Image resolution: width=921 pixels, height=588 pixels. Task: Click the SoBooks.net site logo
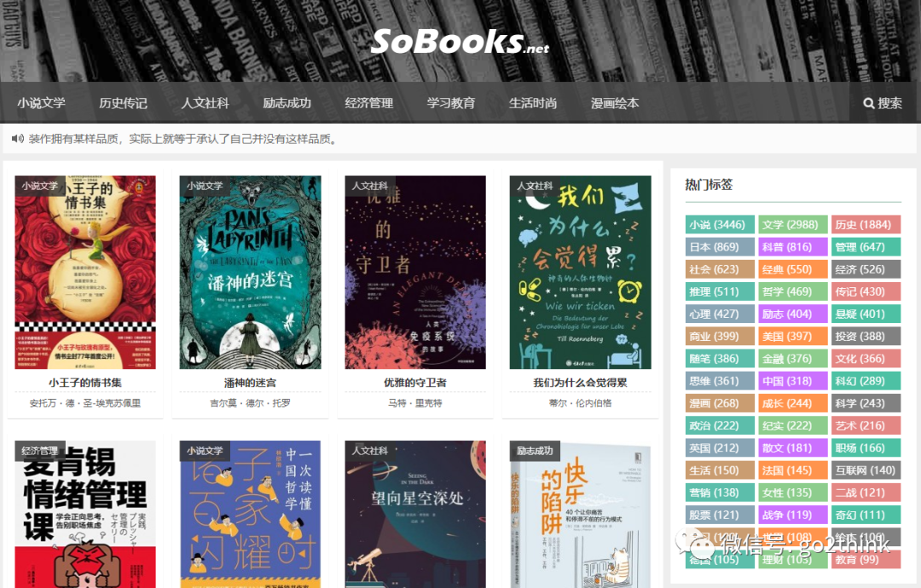click(460, 42)
